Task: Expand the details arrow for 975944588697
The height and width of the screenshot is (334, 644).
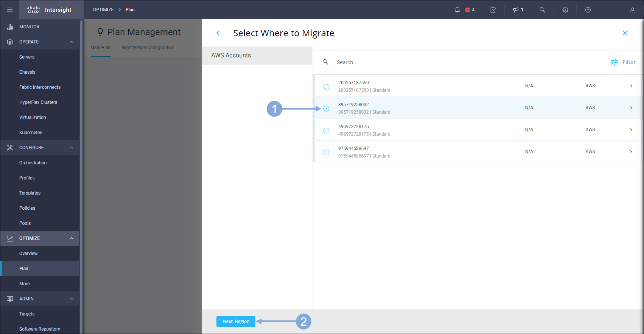Action: tap(631, 152)
